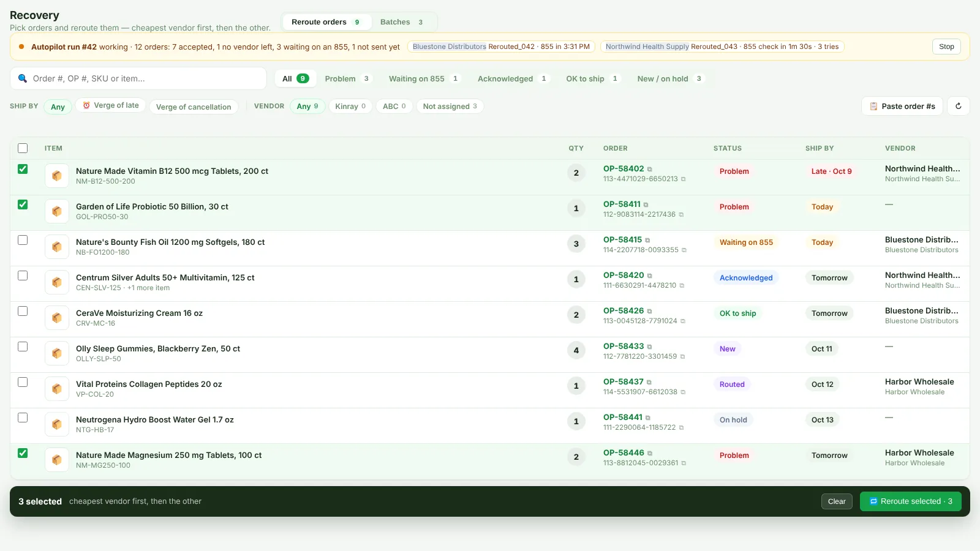Click the Vitamin B12 item package icon
This screenshot has width=980, height=551.
57,176
